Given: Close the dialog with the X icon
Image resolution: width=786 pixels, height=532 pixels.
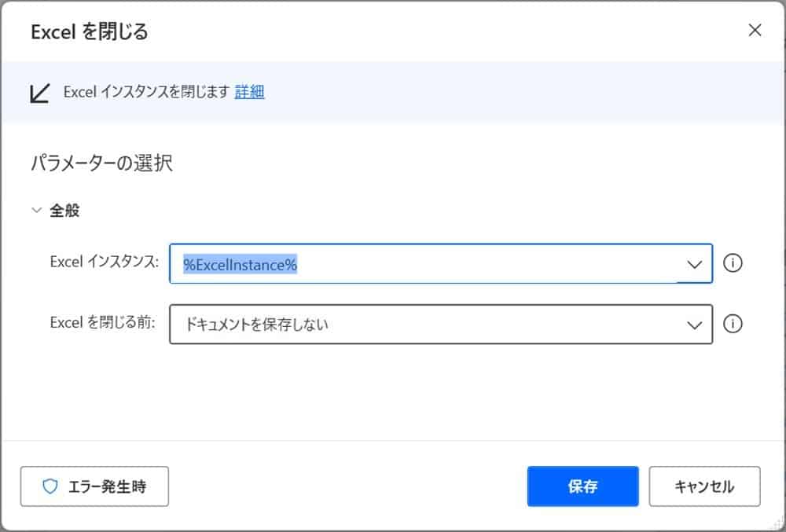Looking at the screenshot, I should [x=755, y=31].
